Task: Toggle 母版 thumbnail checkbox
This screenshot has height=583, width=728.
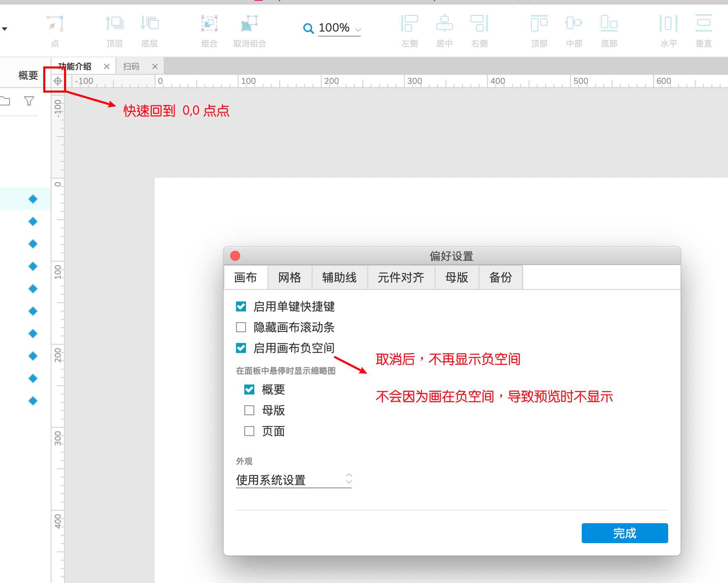Action: pyautogui.click(x=249, y=410)
